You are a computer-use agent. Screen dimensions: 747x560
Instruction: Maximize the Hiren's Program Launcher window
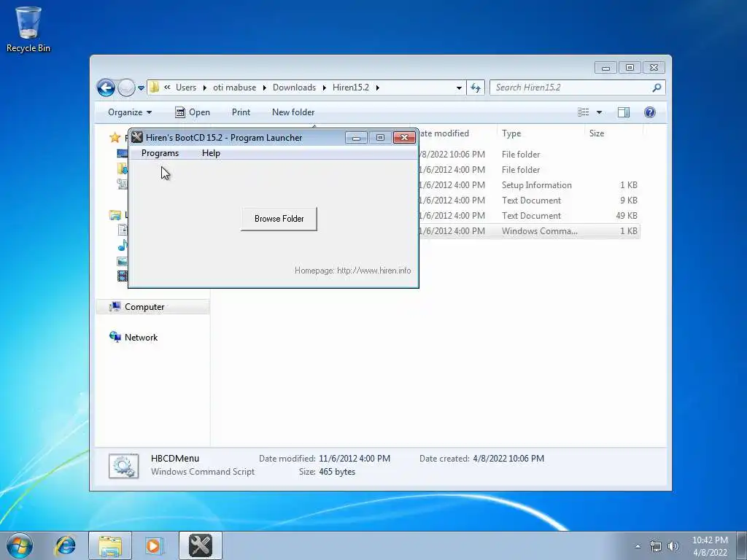(379, 138)
